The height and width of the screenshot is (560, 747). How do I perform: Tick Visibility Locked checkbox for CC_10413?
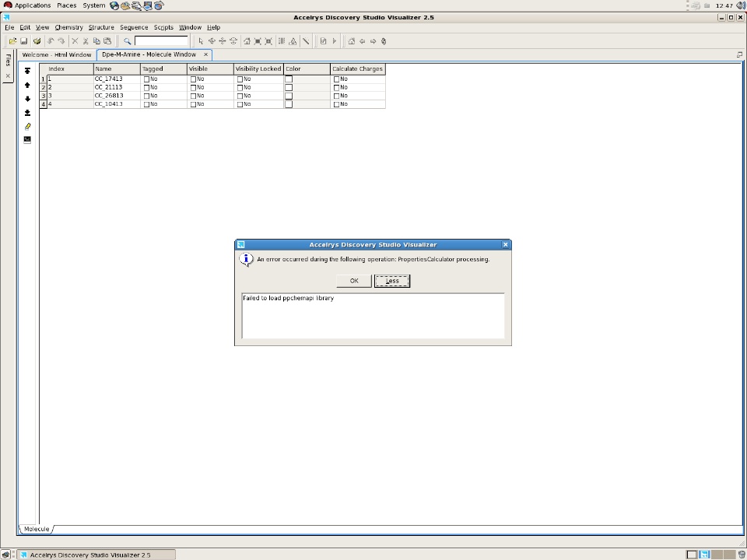coord(240,104)
